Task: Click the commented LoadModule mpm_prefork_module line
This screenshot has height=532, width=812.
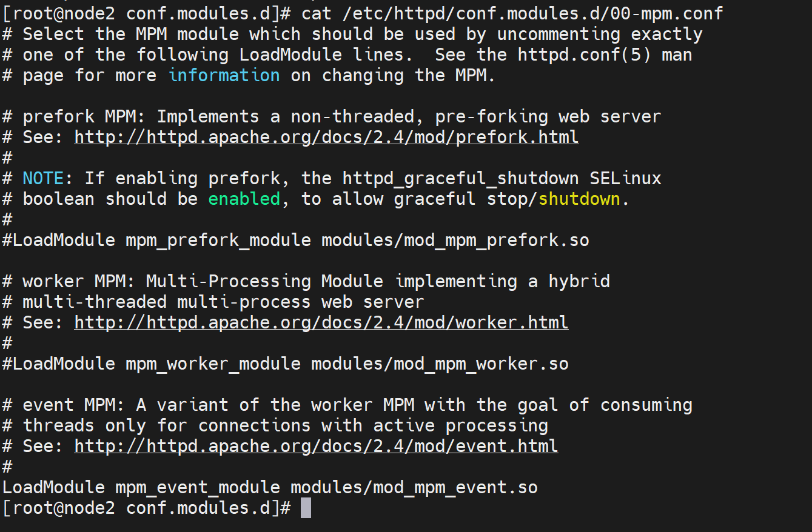Action: [295, 240]
